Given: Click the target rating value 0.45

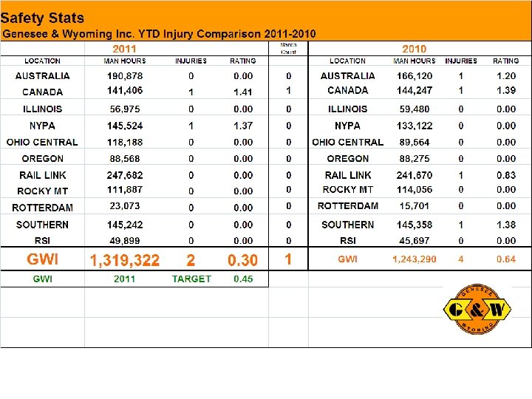Looking at the screenshot, I should coord(243,279).
